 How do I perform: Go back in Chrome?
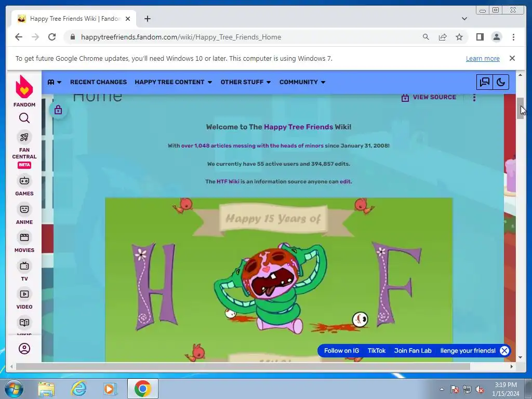tap(19, 37)
